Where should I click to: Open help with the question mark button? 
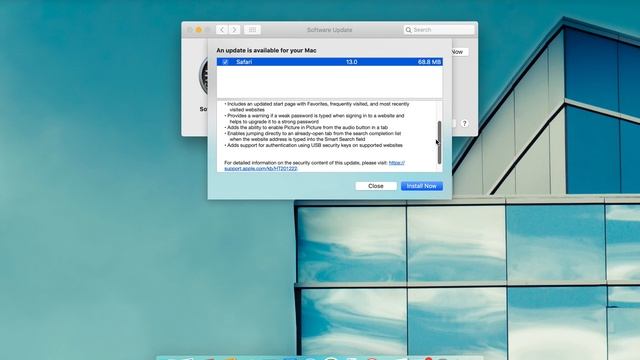(464, 123)
